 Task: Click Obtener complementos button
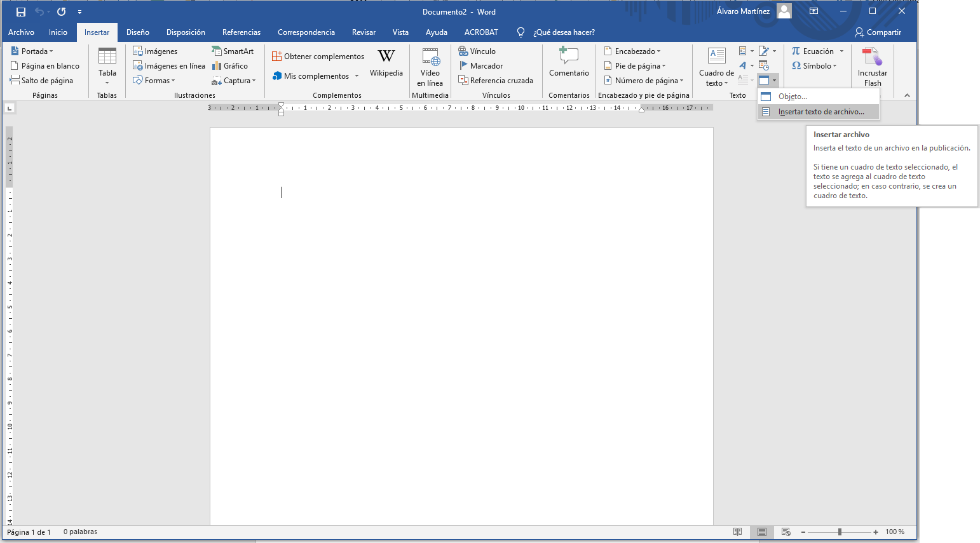[x=318, y=57]
